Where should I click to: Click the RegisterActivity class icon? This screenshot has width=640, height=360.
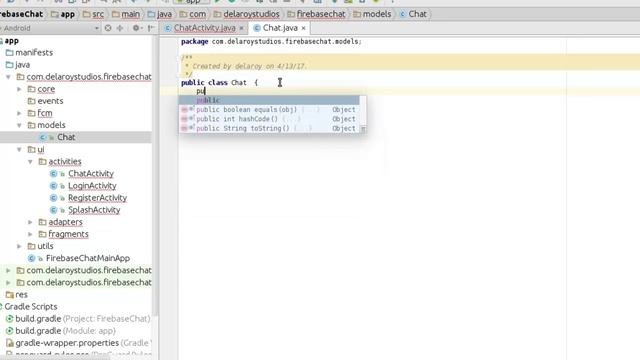tap(53, 198)
